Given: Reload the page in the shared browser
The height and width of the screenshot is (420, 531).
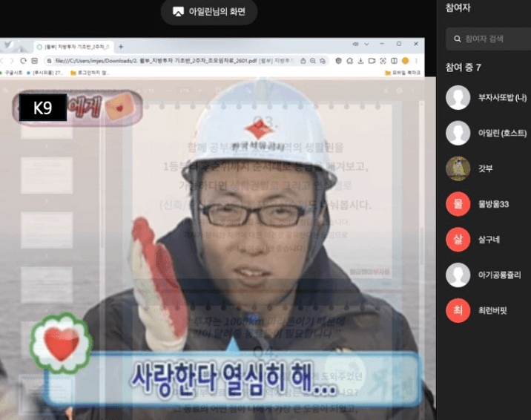Looking at the screenshot, I should [x=24, y=61].
